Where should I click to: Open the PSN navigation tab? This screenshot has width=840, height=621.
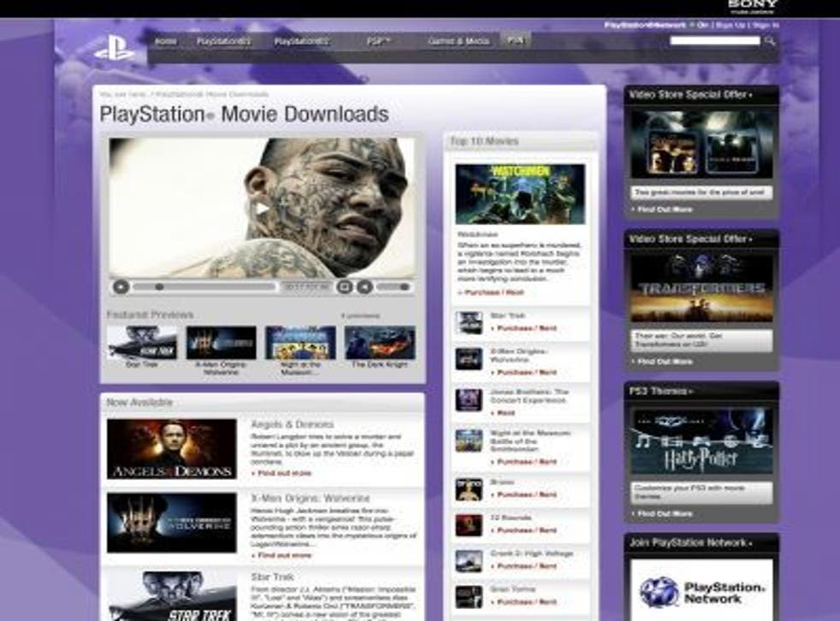pos(515,40)
